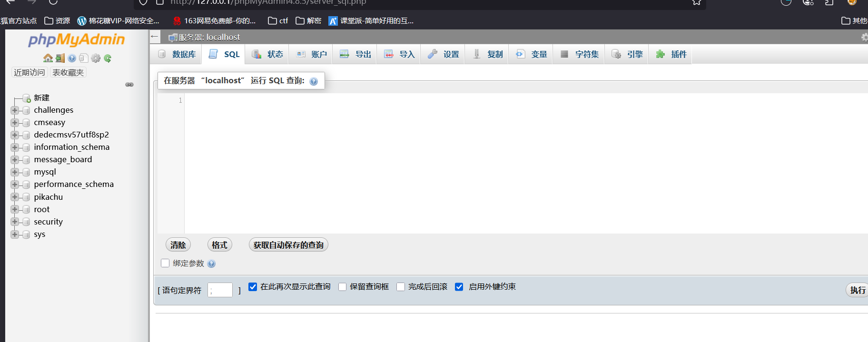Screen dimensions: 868x342
Task: Click the 执行 button
Action: point(857,290)
